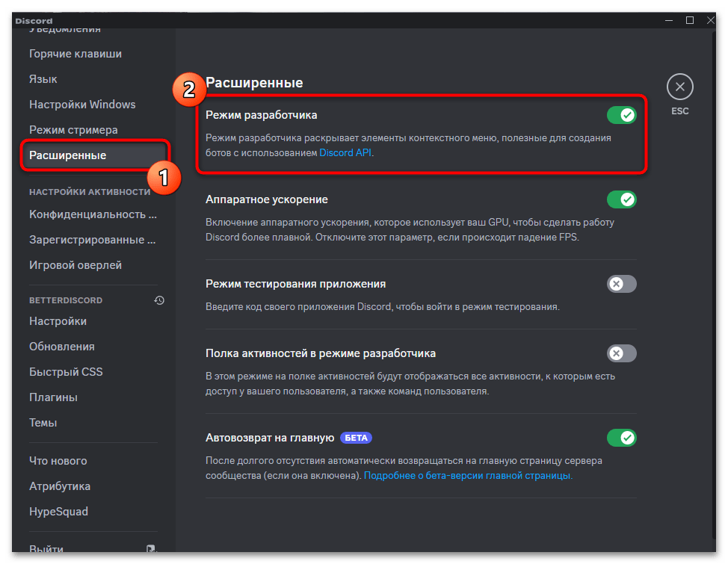Click the BetterDiscord changelog history icon
The height and width of the screenshot is (564, 728).
(159, 300)
